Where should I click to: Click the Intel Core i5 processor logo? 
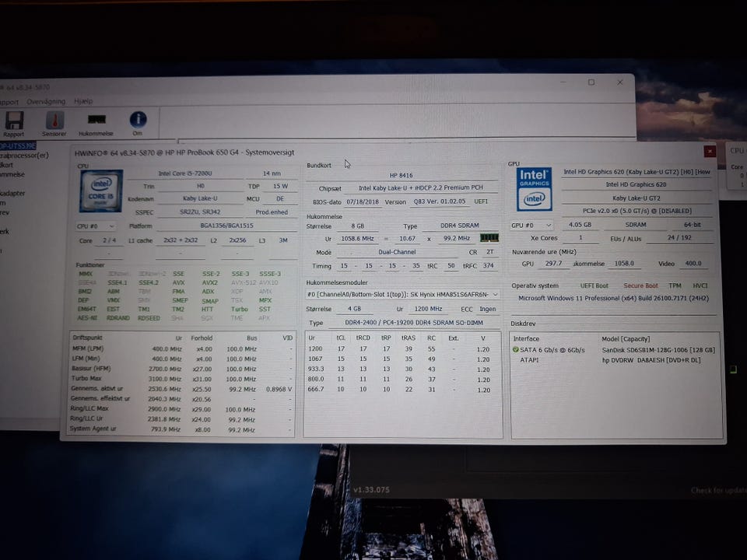tap(101, 191)
